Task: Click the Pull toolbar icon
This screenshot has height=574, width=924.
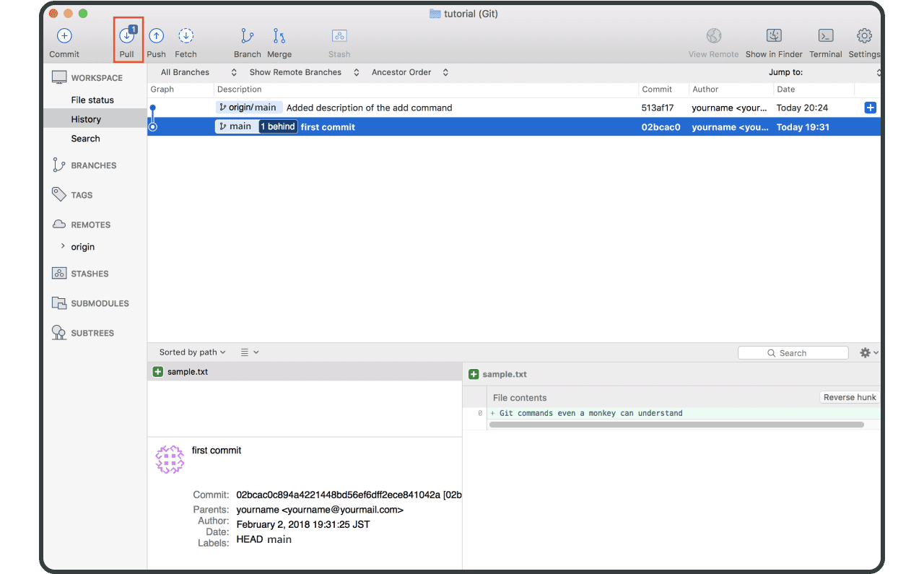Action: [127, 35]
